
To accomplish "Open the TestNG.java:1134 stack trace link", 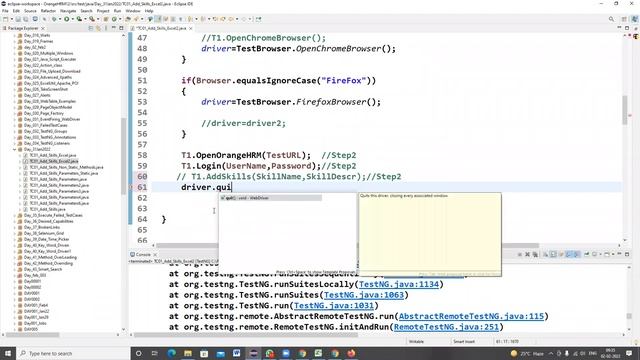I will coord(399,284).
